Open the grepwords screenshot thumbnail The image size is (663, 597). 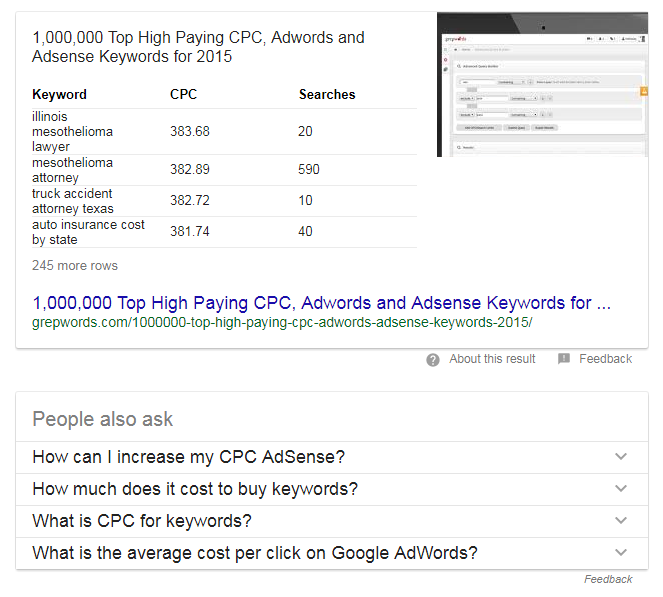pos(541,85)
